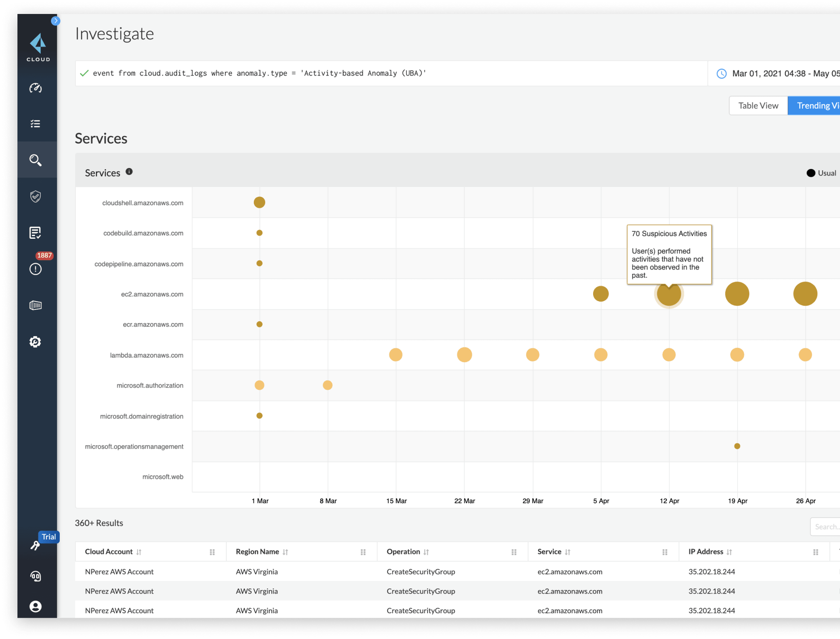Screen dimensions: 840x639
Task: Open the compute container sidebar icon
Action: click(35, 305)
